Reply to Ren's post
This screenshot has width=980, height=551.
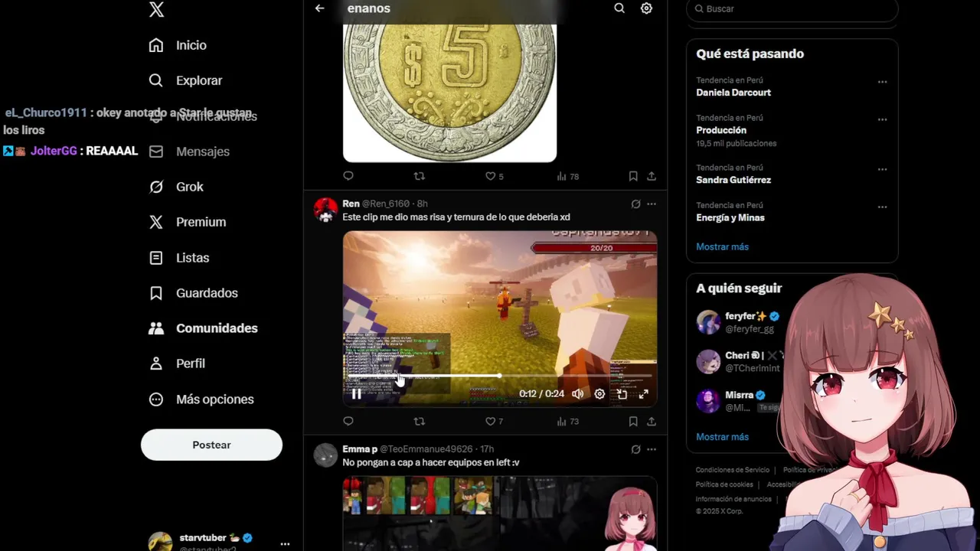click(x=348, y=422)
